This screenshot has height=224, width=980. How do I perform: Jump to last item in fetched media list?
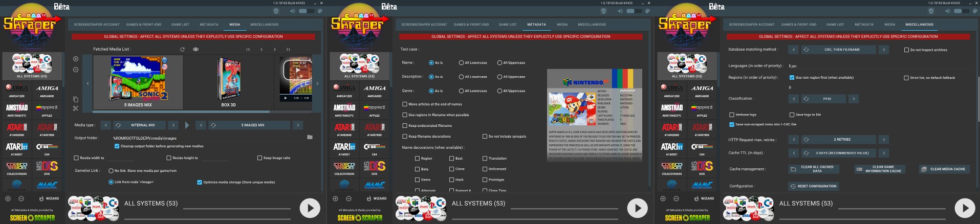point(288,50)
